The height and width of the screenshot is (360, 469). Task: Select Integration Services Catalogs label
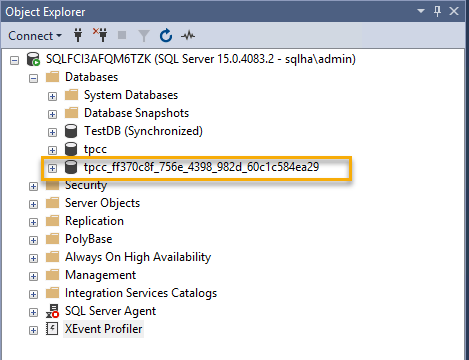click(x=141, y=293)
